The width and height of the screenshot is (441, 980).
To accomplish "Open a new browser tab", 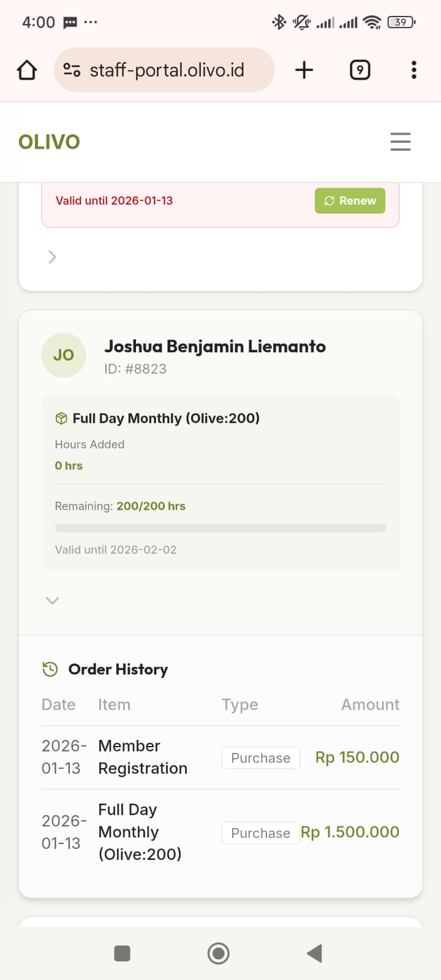I will (304, 70).
